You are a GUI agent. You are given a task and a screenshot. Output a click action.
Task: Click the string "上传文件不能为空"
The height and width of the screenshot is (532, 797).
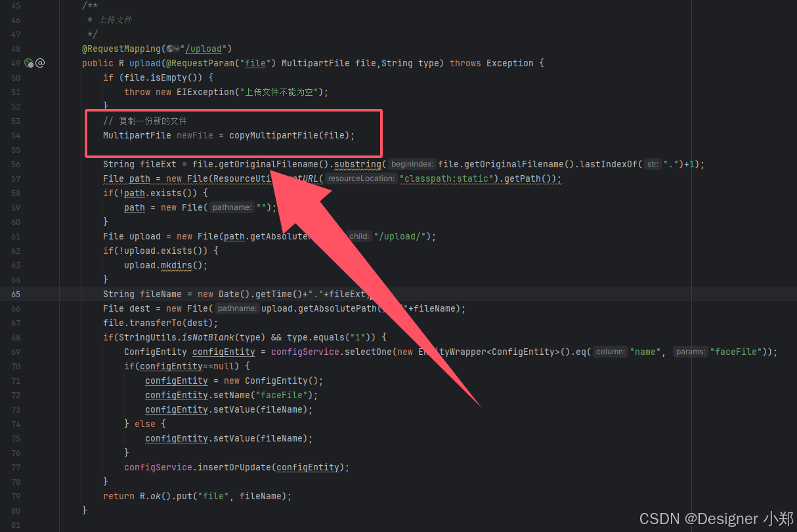pyautogui.click(x=280, y=92)
